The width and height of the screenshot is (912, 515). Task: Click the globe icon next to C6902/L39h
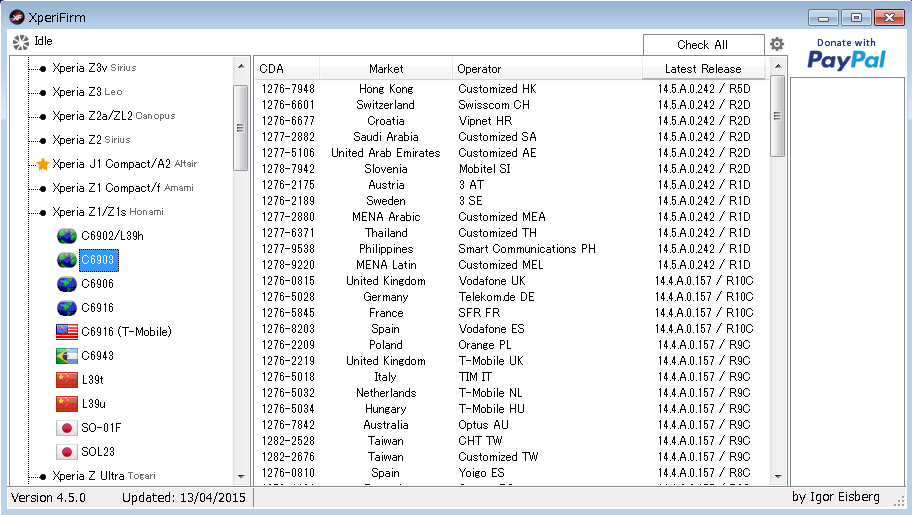pos(67,236)
